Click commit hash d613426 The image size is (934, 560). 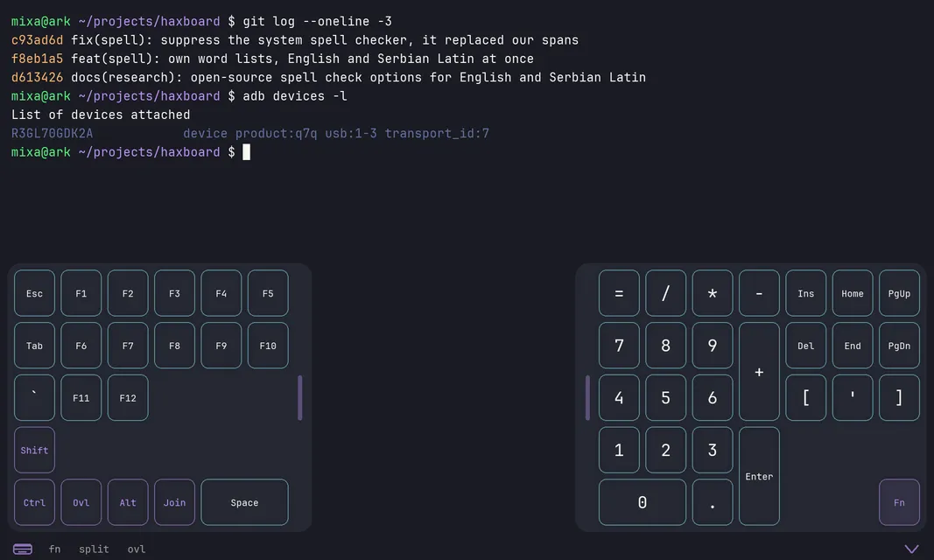[37, 77]
